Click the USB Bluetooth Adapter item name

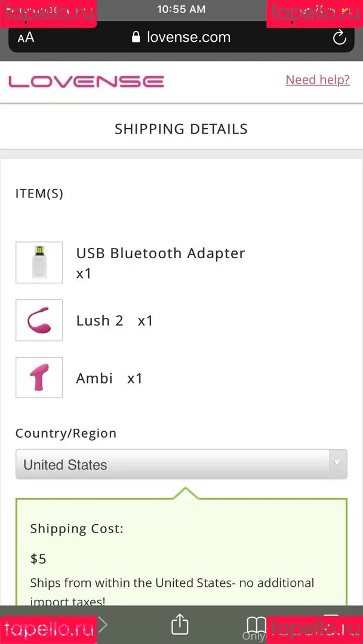pos(161,253)
